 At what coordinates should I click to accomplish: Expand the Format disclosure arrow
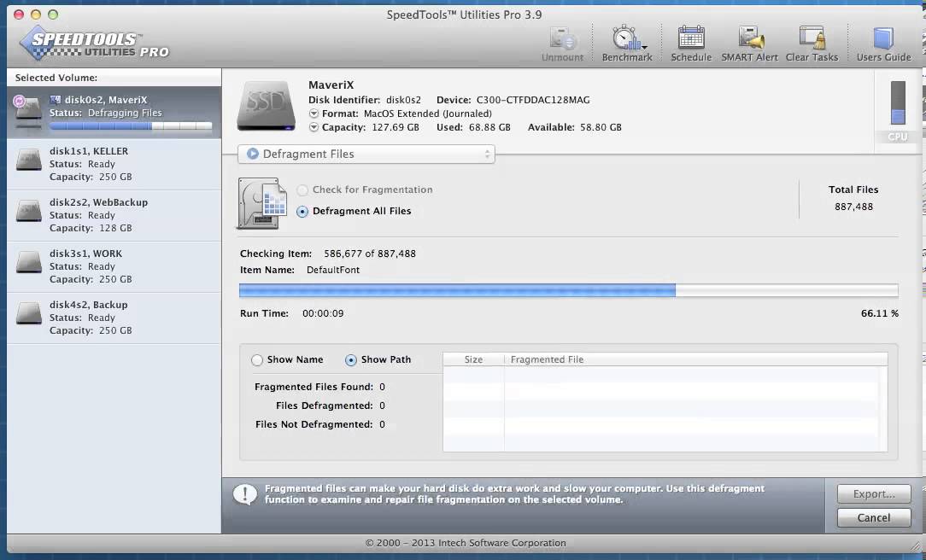(314, 114)
